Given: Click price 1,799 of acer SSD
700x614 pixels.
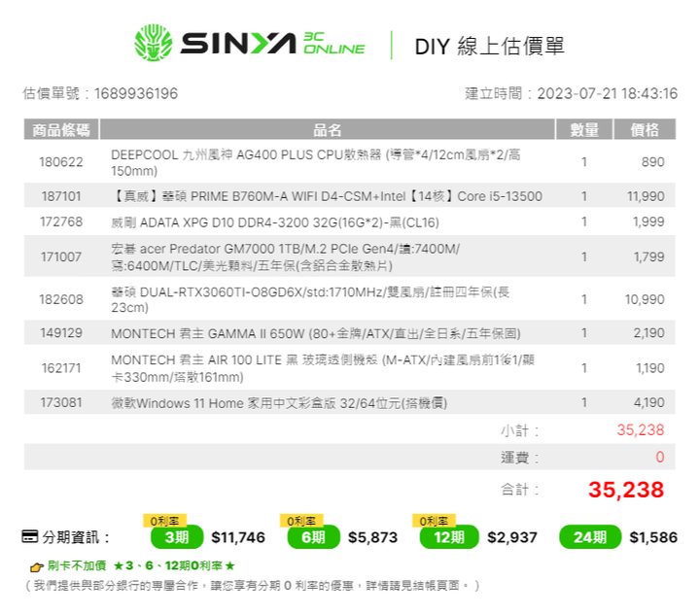Looking at the screenshot, I should pyautogui.click(x=649, y=256).
